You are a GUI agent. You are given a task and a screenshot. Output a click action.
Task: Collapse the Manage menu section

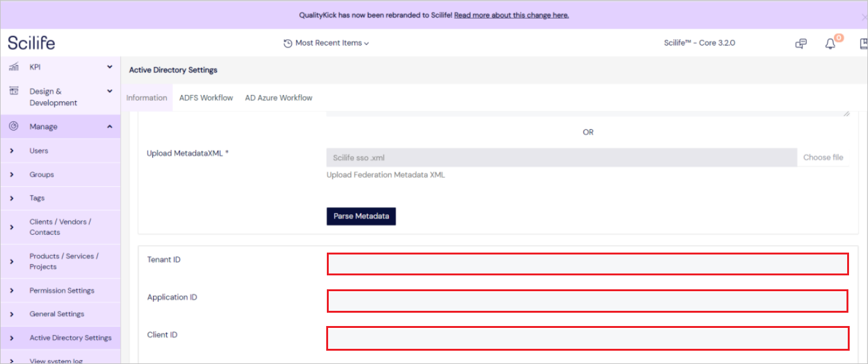[109, 127]
